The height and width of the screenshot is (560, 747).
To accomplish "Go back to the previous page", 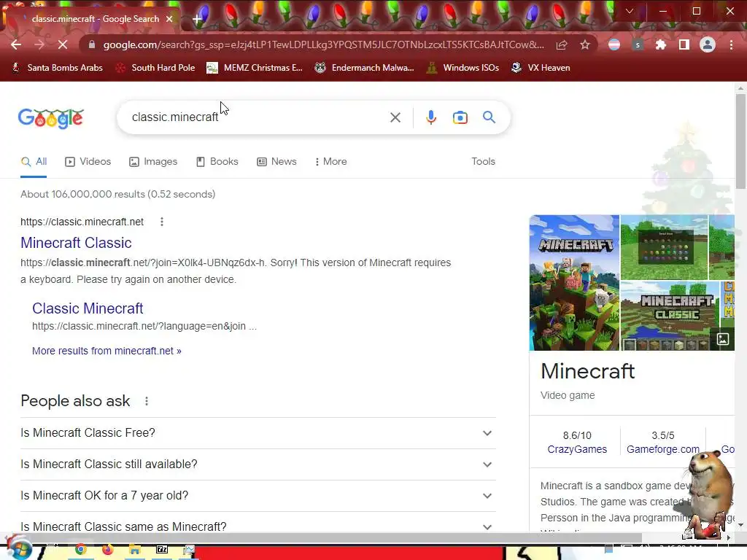I will pyautogui.click(x=16, y=44).
